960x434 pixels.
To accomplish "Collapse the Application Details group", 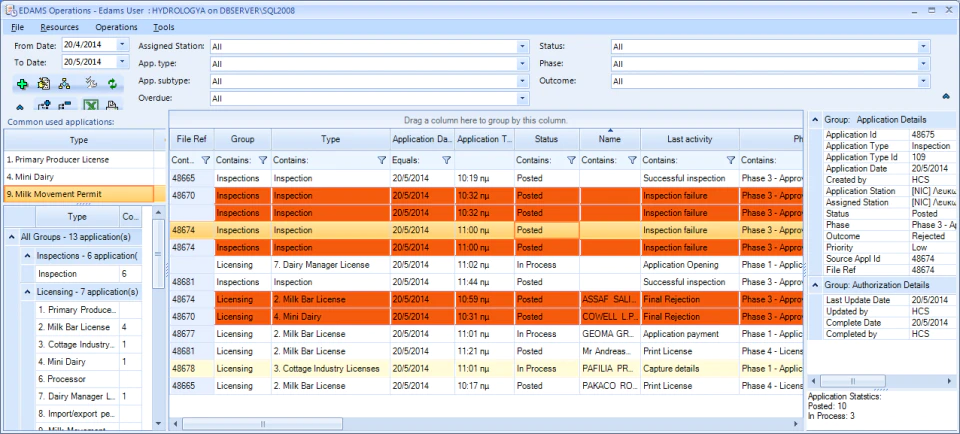I will click(x=815, y=120).
